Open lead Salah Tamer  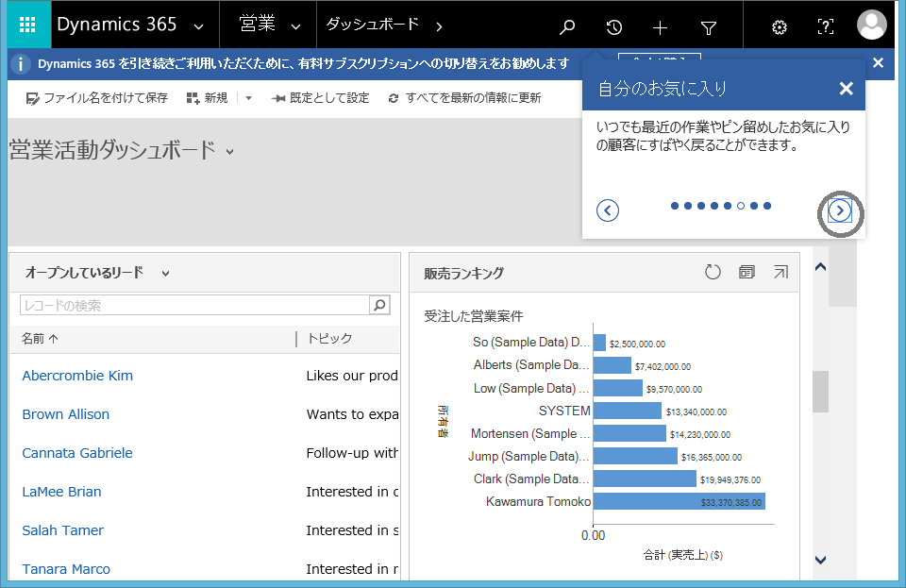[63, 530]
